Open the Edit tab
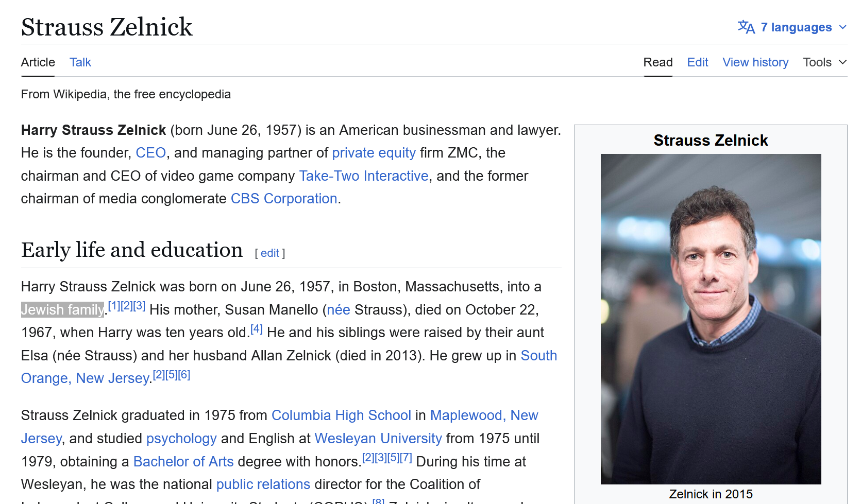This screenshot has height=504, width=861. pyautogui.click(x=698, y=62)
